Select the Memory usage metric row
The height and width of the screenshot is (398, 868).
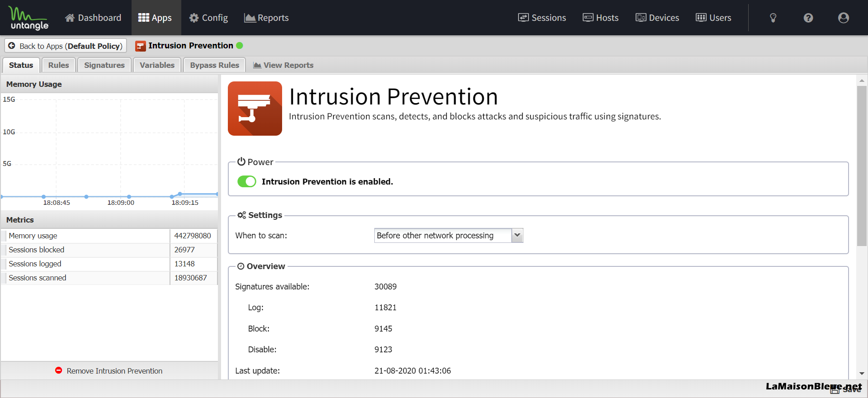(109, 236)
